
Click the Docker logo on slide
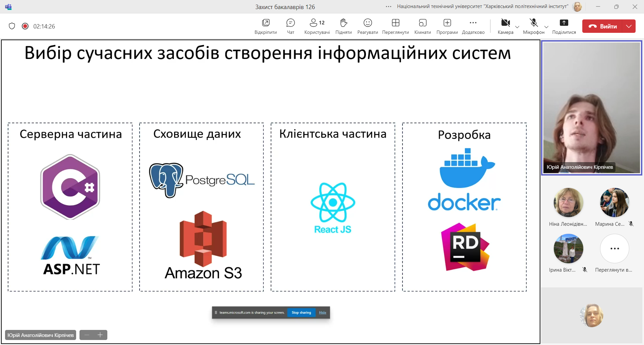[x=464, y=180]
